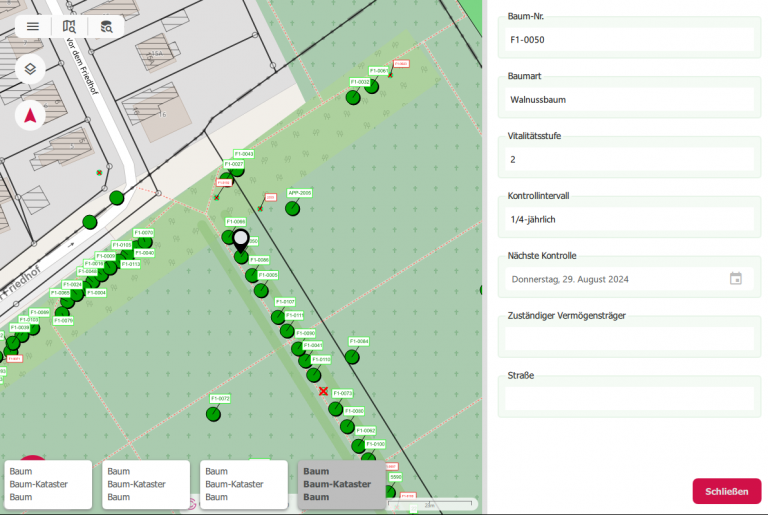The image size is (768, 515).
Task: Click the F1-0027 tree label
Action: point(234,164)
